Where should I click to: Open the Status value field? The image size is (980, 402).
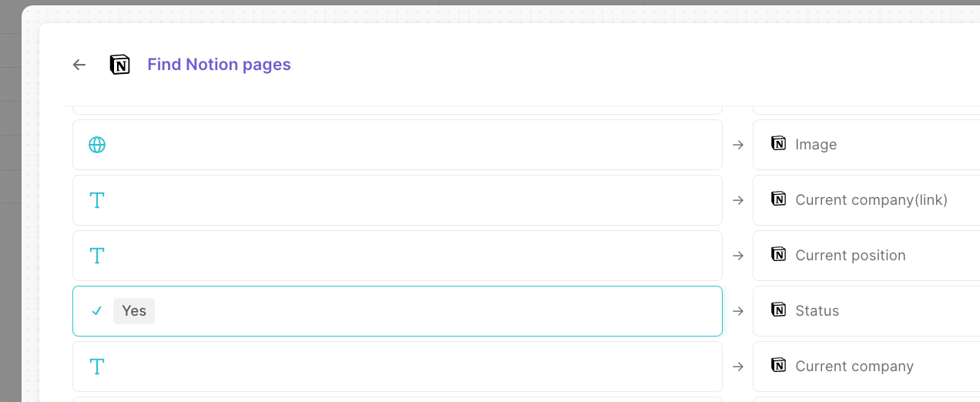coord(398,311)
